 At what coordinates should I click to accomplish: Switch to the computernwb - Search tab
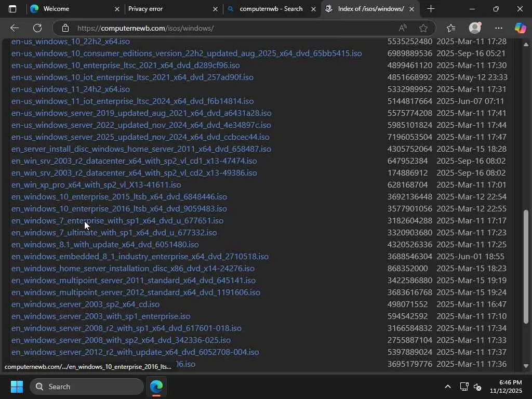point(271,9)
